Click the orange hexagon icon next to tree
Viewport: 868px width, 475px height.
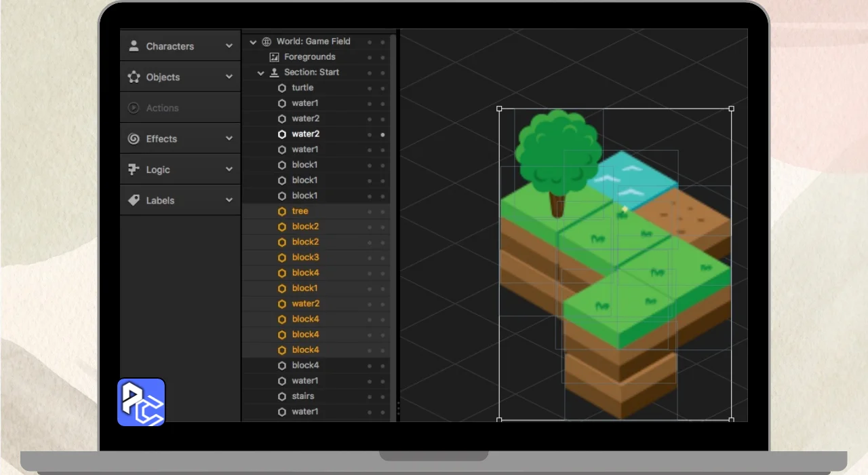pos(282,211)
